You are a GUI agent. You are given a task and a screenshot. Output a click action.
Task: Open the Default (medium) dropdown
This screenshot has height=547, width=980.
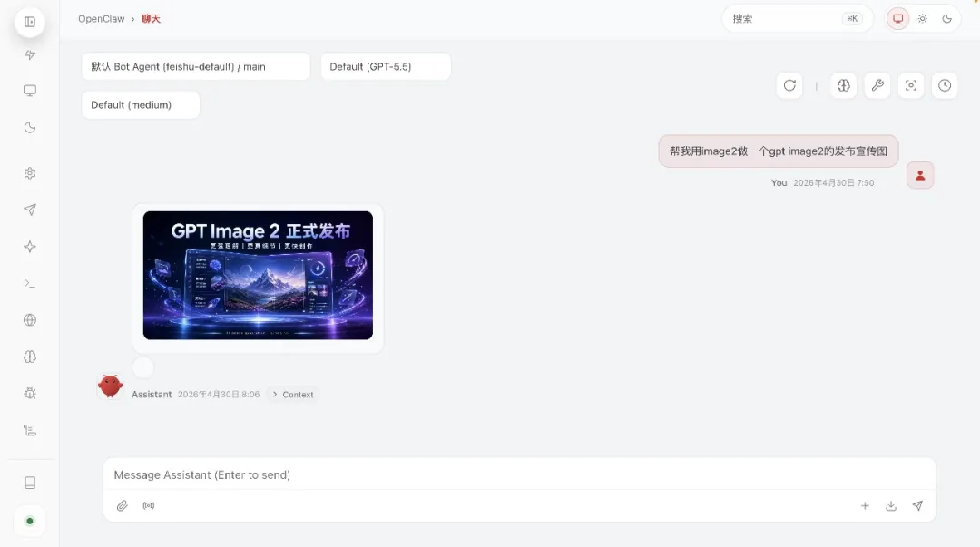141,104
